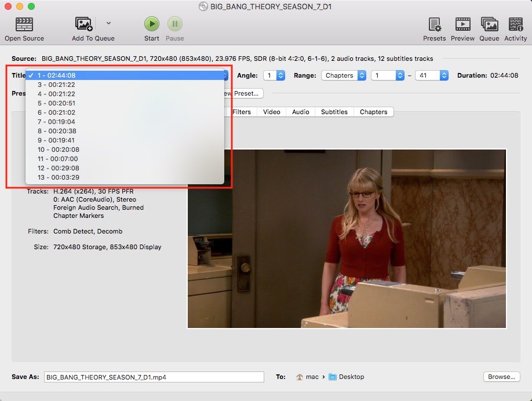Open the Presets panel icon
Viewport: 532px width, 401px height.
434,24
